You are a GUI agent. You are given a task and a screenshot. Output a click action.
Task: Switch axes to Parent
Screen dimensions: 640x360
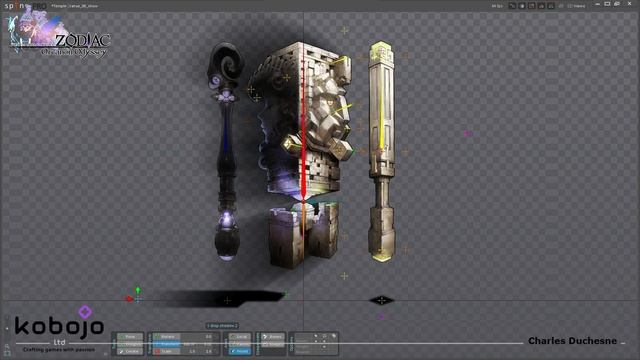point(240,344)
